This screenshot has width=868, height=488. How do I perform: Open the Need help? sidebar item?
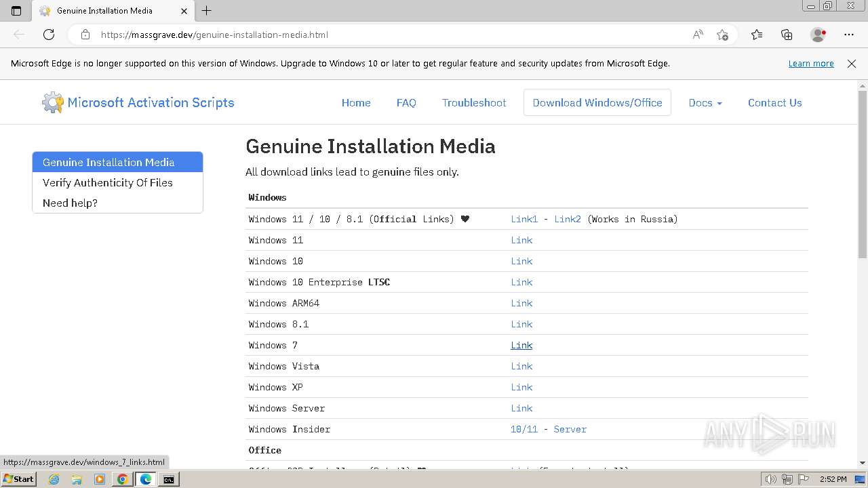pyautogui.click(x=117, y=203)
